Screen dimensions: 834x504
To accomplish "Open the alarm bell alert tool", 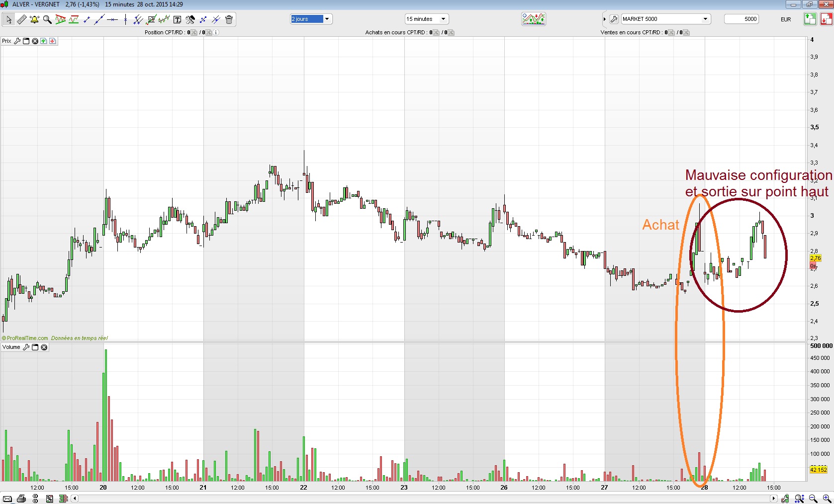I will (34, 19).
